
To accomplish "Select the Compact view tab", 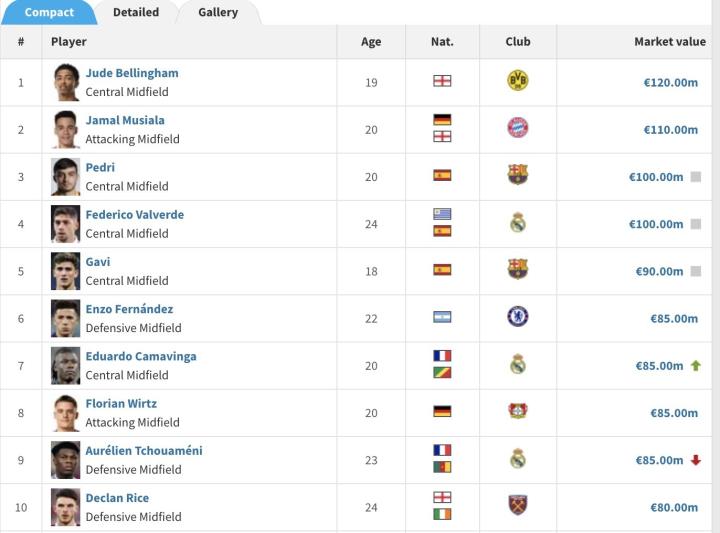I will 49,12.
